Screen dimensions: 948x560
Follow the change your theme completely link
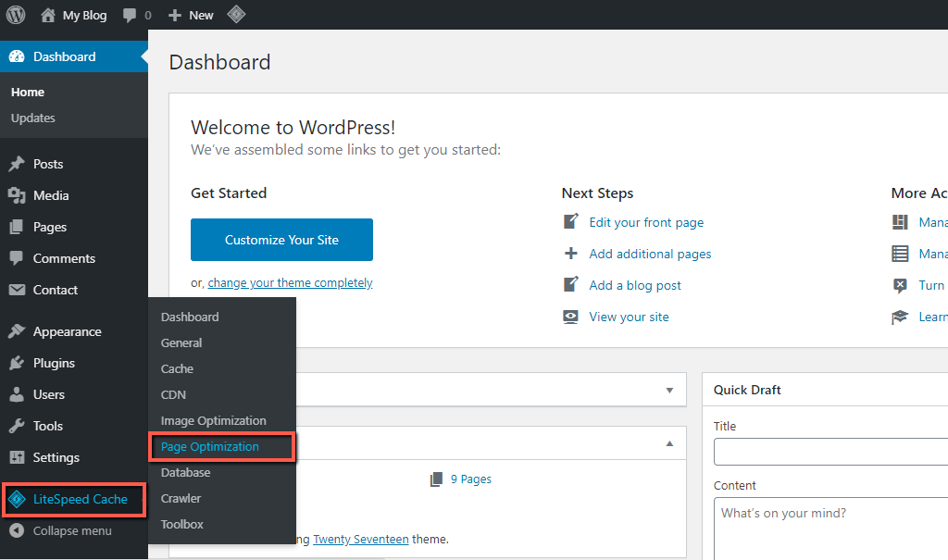coord(290,283)
